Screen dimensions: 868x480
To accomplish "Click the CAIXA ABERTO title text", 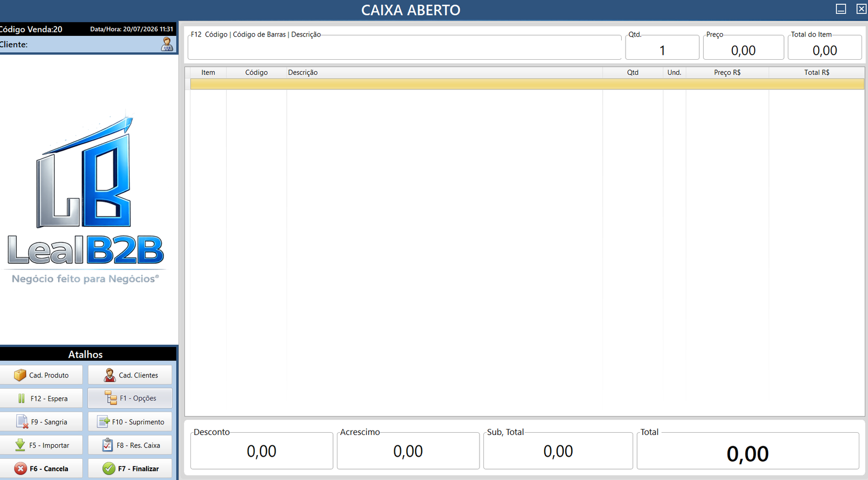I will tap(411, 10).
